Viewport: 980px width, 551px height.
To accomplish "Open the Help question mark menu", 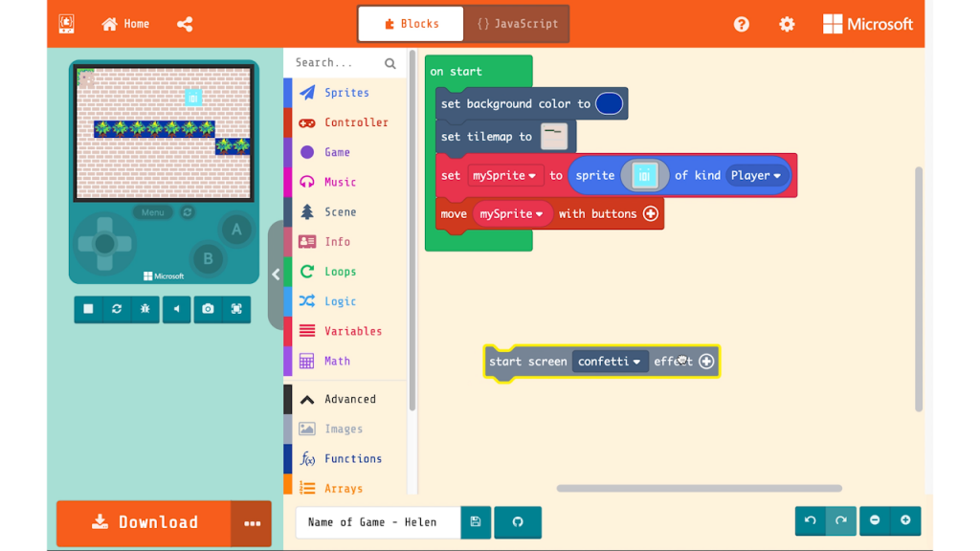I will tap(742, 24).
